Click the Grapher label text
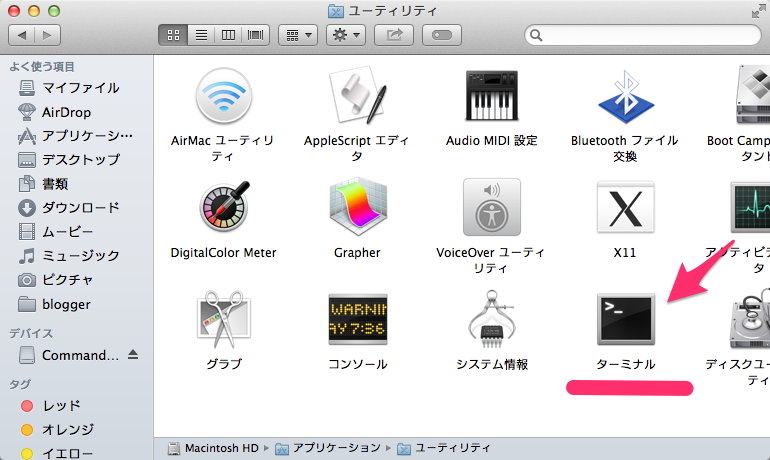 (x=357, y=253)
